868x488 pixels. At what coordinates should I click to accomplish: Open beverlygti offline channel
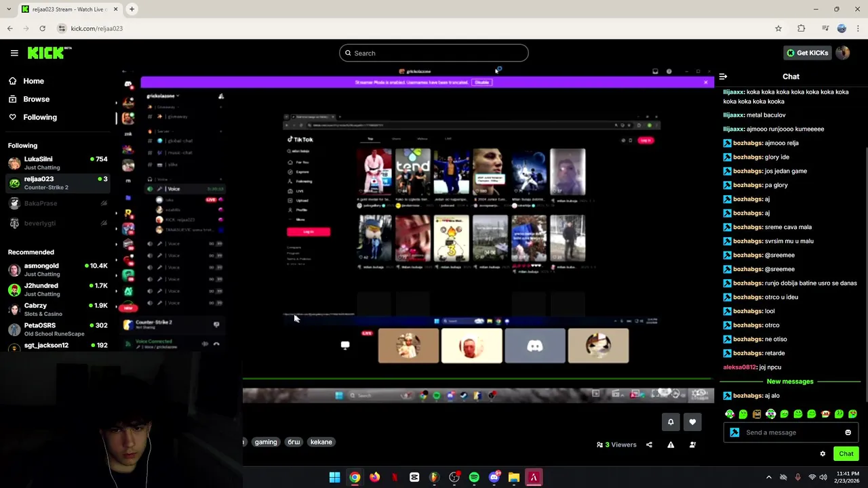[58, 223]
